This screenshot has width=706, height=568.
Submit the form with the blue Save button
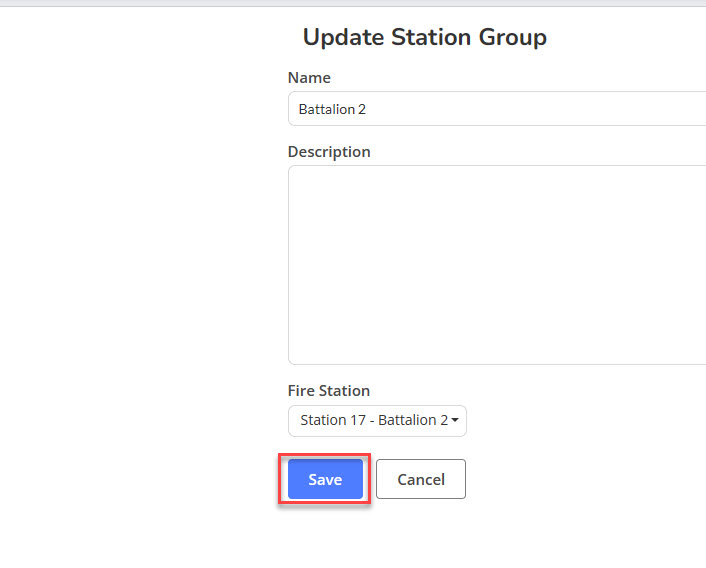point(325,479)
